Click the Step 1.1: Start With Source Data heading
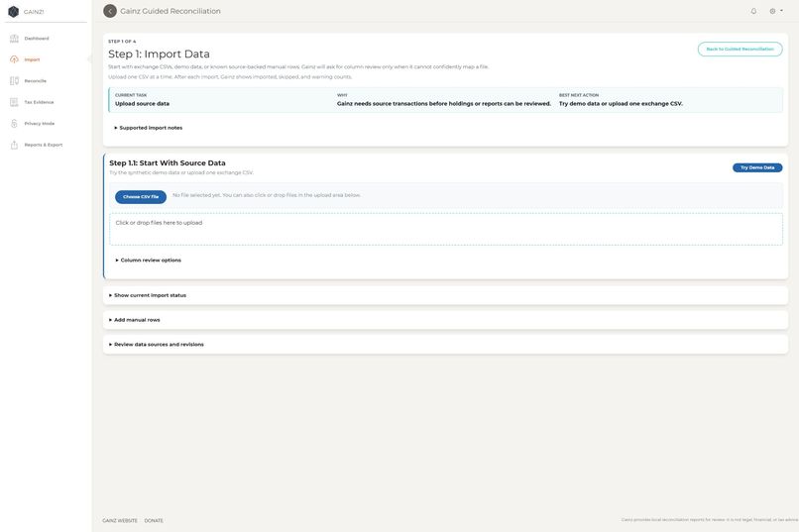The image size is (799, 532). pyautogui.click(x=168, y=162)
